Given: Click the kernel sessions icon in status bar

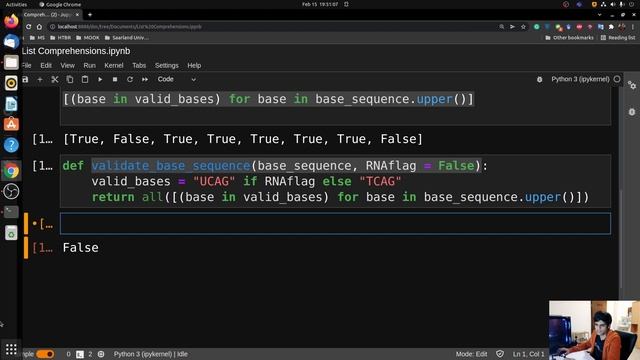Looking at the screenshot, I should click(x=101, y=354).
